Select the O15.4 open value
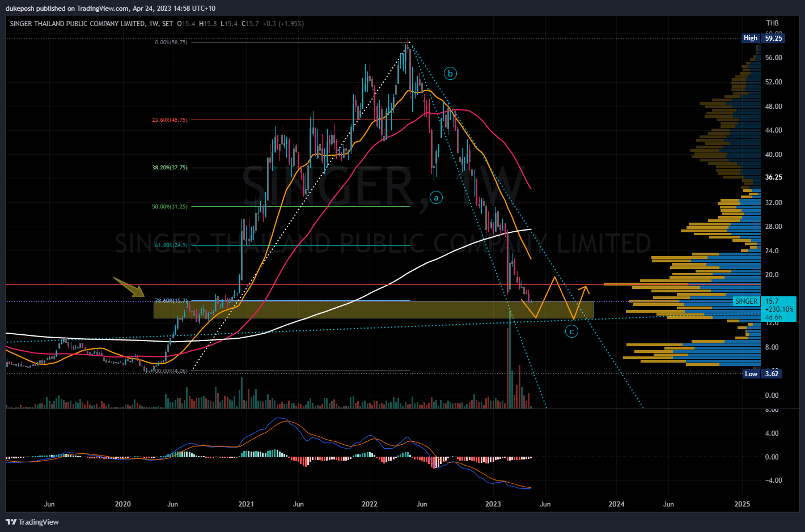Viewport: 805px width, 532px height. click(x=186, y=24)
